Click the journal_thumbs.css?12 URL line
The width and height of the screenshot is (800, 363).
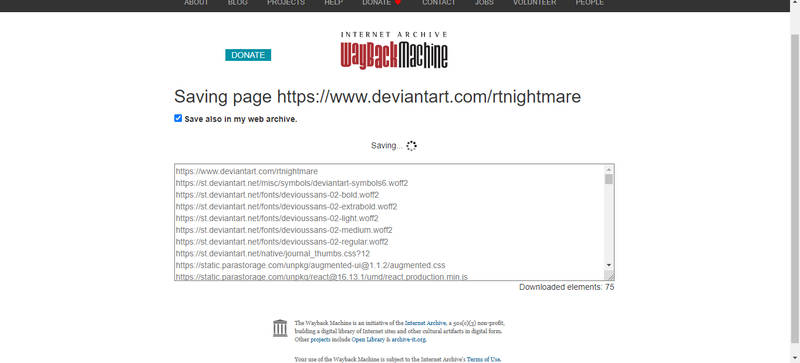click(273, 253)
